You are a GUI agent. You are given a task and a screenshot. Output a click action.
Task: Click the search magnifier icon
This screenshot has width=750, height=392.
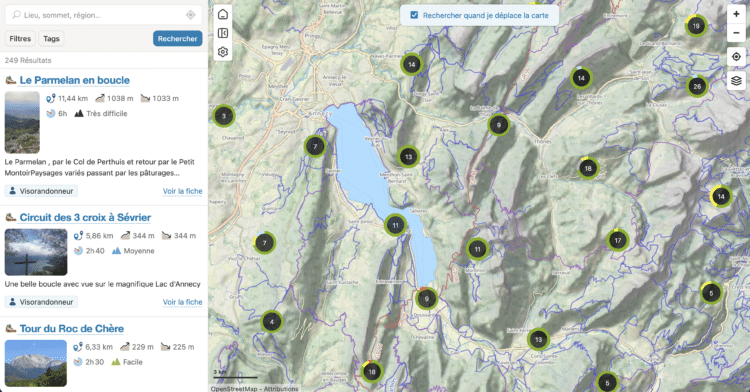[16, 15]
